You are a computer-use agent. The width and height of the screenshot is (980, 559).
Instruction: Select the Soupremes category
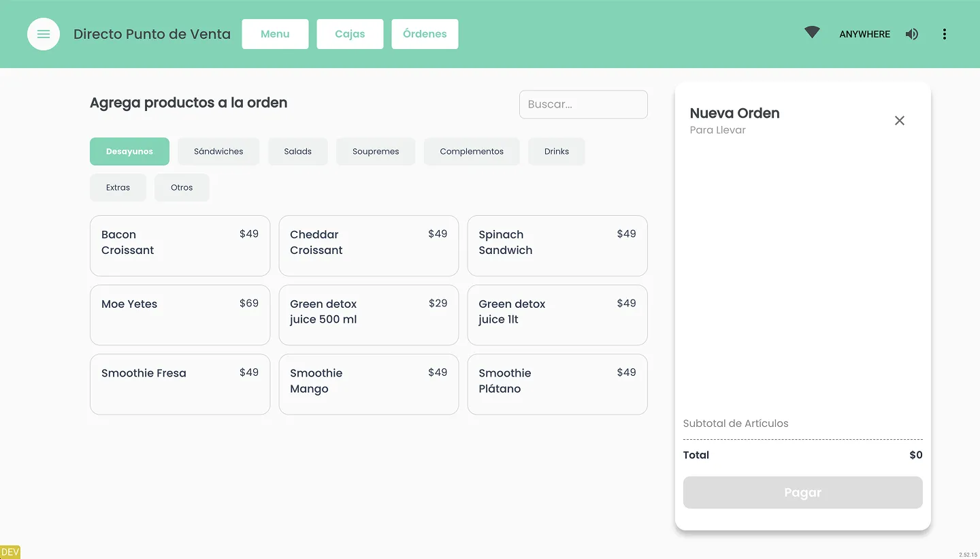(x=376, y=151)
